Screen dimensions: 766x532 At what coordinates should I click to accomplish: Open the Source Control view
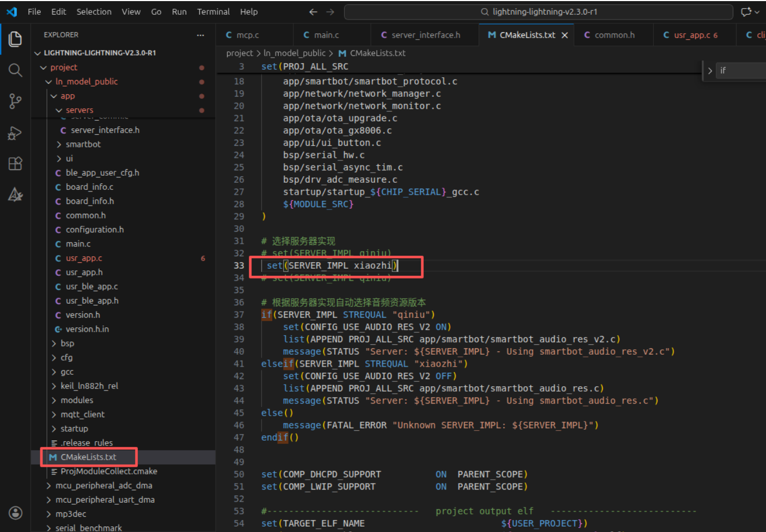coord(15,101)
